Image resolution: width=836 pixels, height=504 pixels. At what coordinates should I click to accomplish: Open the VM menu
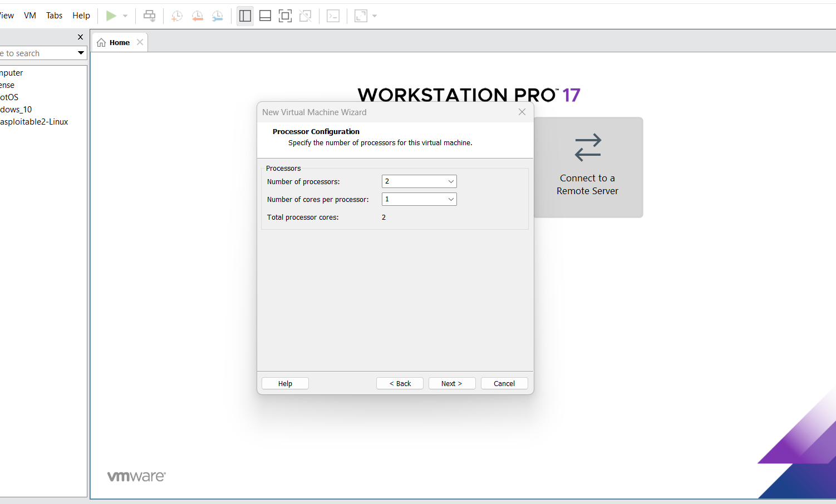[x=30, y=16]
